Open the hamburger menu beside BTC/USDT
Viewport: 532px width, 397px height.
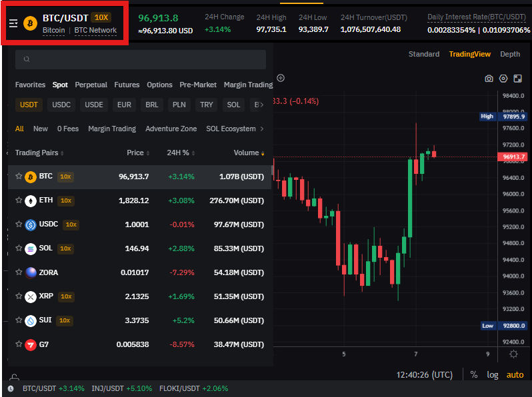(x=13, y=23)
